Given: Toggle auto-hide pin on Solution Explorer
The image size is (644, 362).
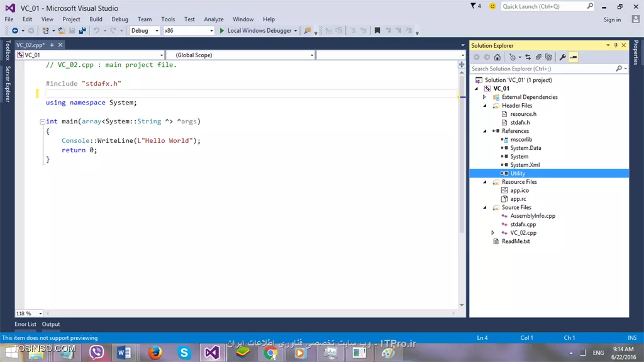Looking at the screenshot, I should [616, 45].
